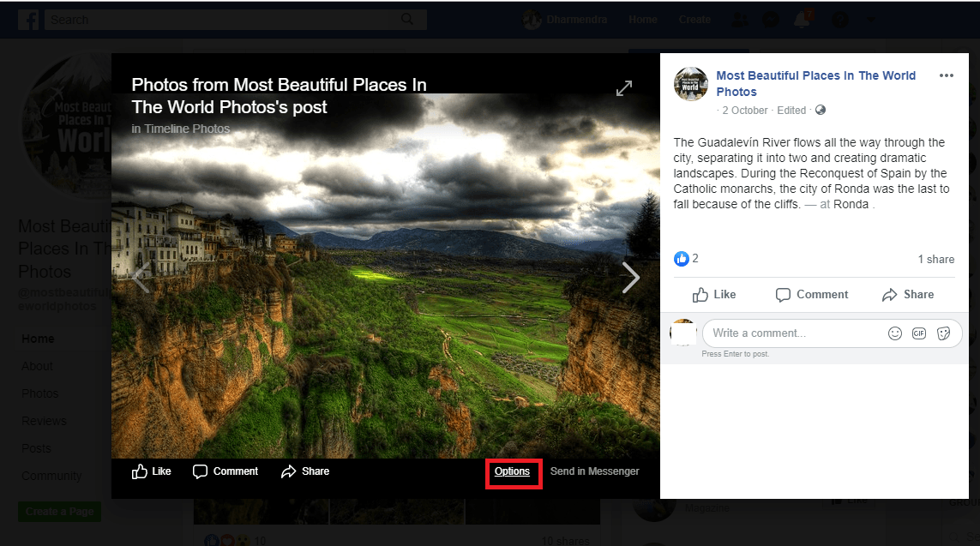
Task: Click the public audience globe icon
Action: pos(821,110)
